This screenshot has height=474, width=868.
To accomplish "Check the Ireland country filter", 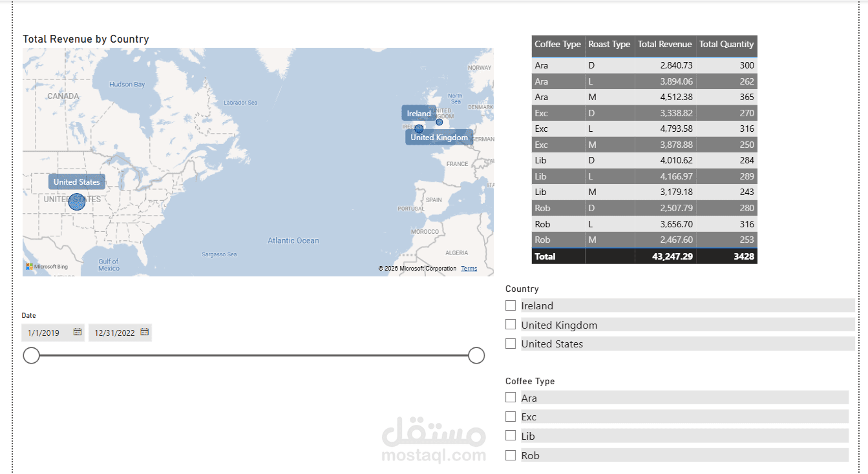I will [x=510, y=305].
